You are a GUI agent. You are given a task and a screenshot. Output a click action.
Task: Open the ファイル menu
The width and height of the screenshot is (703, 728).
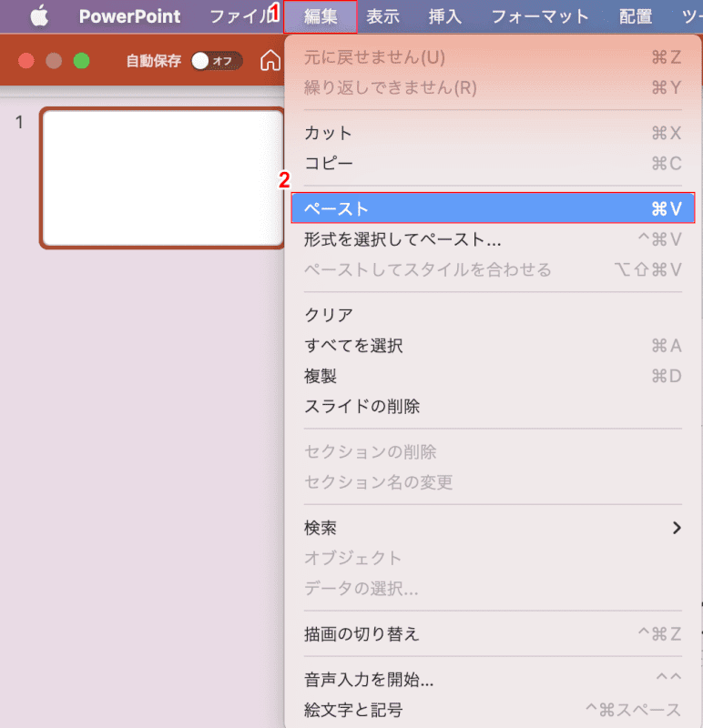242,16
